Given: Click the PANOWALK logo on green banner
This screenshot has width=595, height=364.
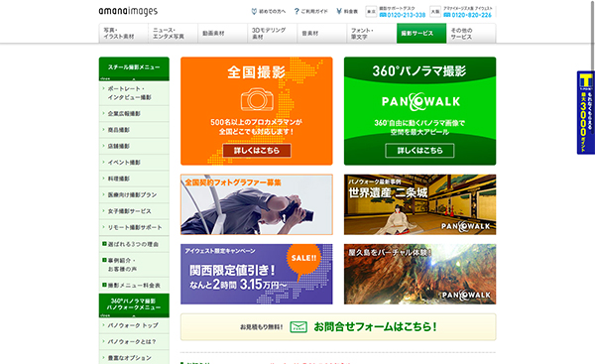Looking at the screenshot, I should [420, 101].
